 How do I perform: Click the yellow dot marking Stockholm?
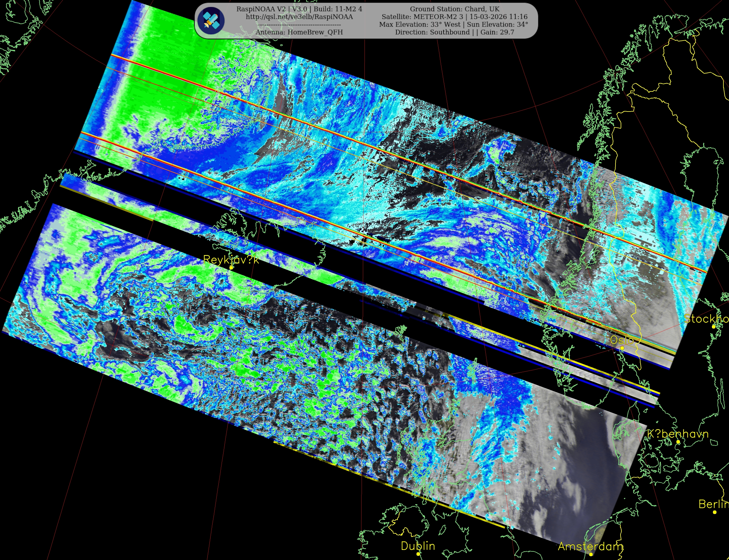pos(714,327)
